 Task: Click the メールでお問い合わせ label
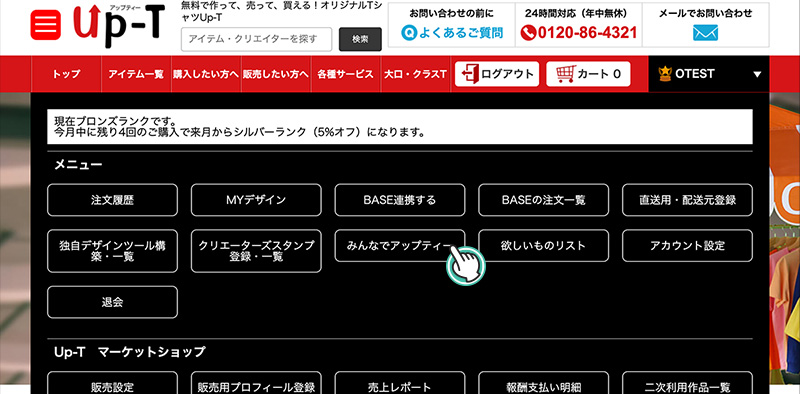click(x=706, y=14)
